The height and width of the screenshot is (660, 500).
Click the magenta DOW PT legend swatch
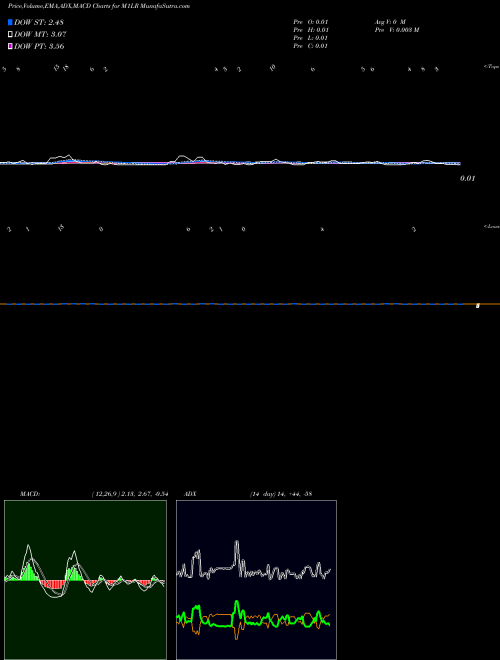10,46
